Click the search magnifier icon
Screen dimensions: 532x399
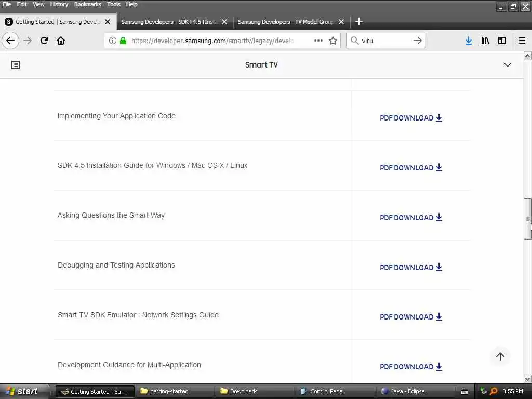point(354,41)
